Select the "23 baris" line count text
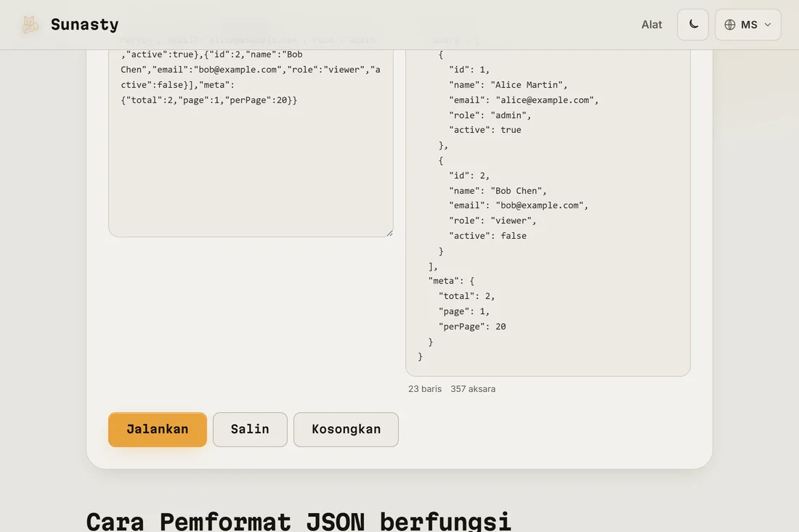Viewport: 799px width, 532px height. coord(425,389)
